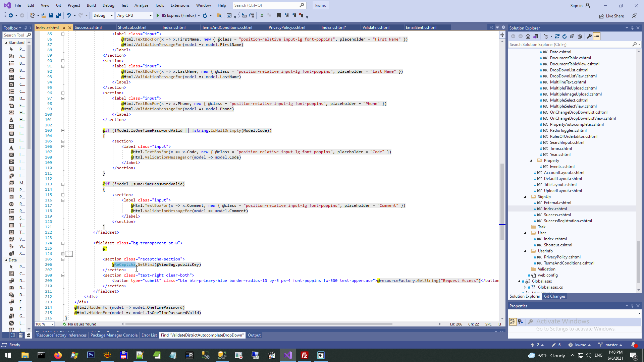Click Collapse All icon in Solution Explorer
Screen dimensions: 644x362
572,36
